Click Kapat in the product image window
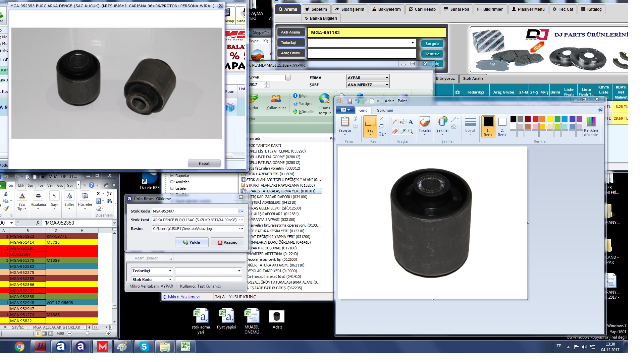Image resolution: width=644 pixels, height=362 pixels. (204, 164)
